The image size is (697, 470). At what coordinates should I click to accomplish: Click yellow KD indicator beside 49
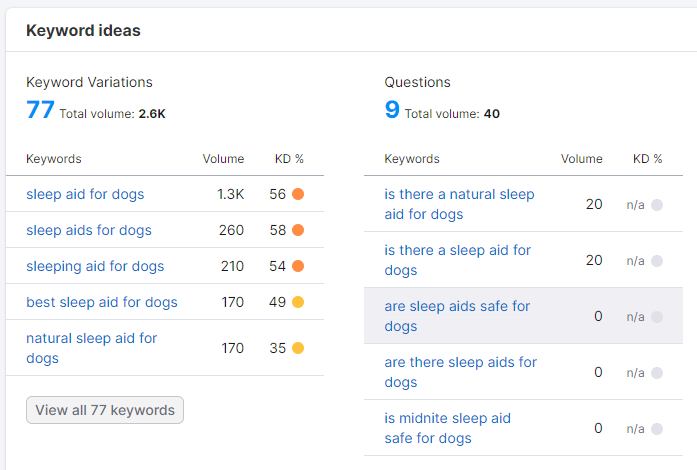298,302
